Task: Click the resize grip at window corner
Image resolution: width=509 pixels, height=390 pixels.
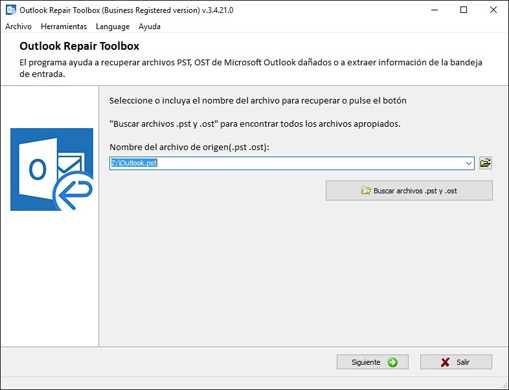Action: pyautogui.click(x=504, y=385)
